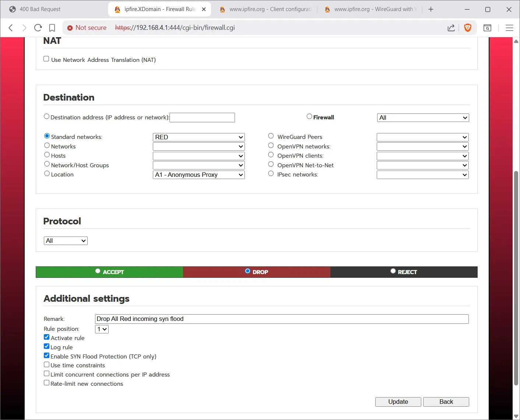Click the Brave Shields lion icon
The image size is (520, 420).
point(468,28)
